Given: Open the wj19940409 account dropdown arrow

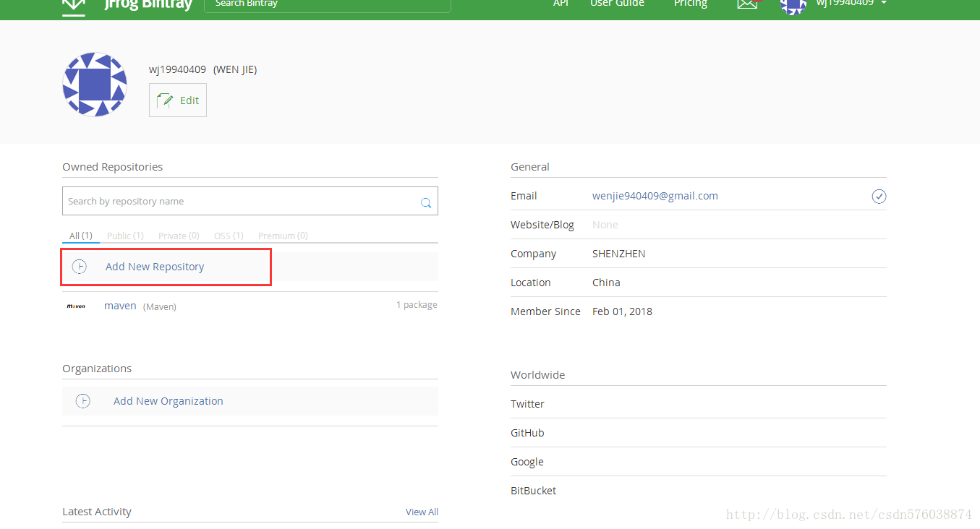Looking at the screenshot, I should [x=883, y=3].
